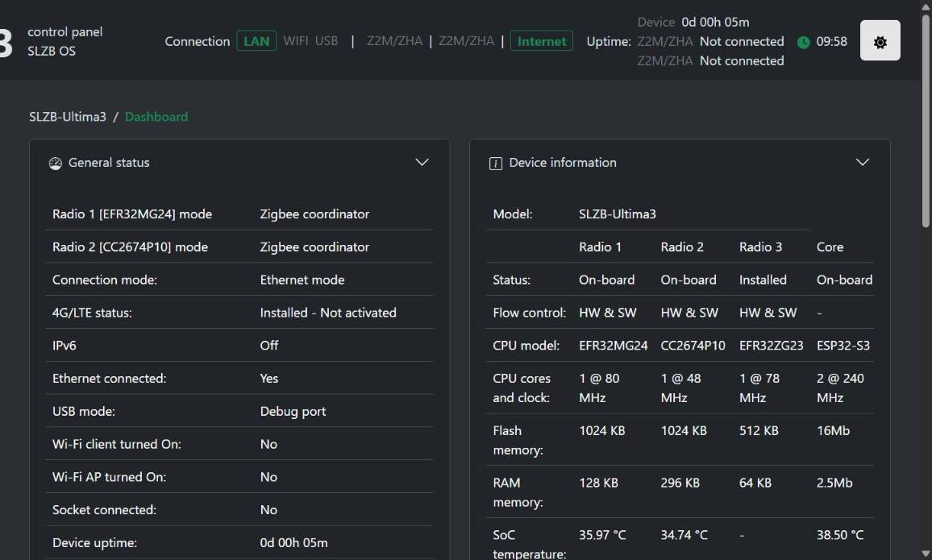Click CC2674P10 CPU model cell
Screen dimensions: 932x560
(x=693, y=346)
